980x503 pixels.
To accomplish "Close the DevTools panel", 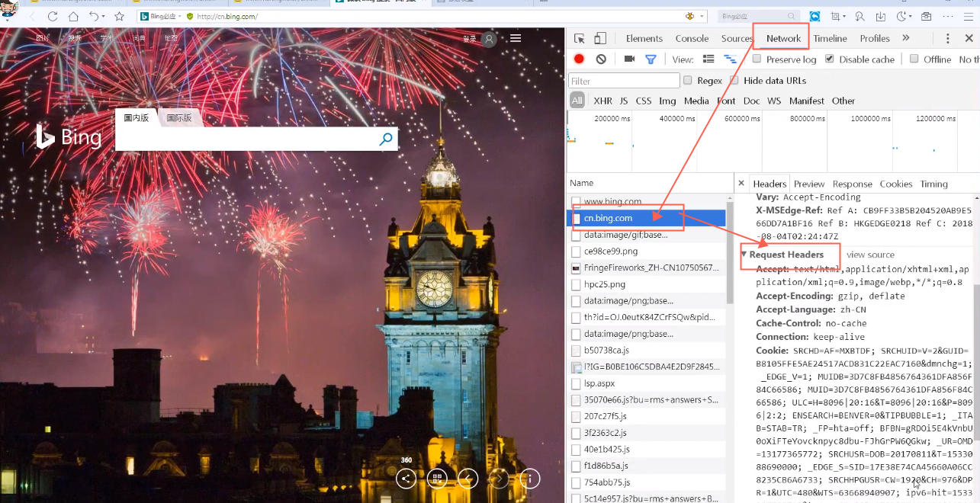I will (x=969, y=38).
